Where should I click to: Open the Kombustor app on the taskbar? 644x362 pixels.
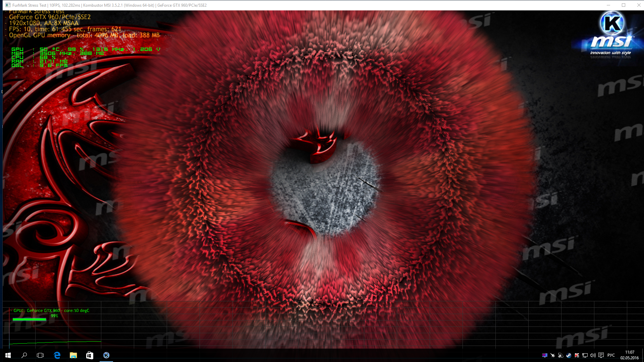coord(106,355)
